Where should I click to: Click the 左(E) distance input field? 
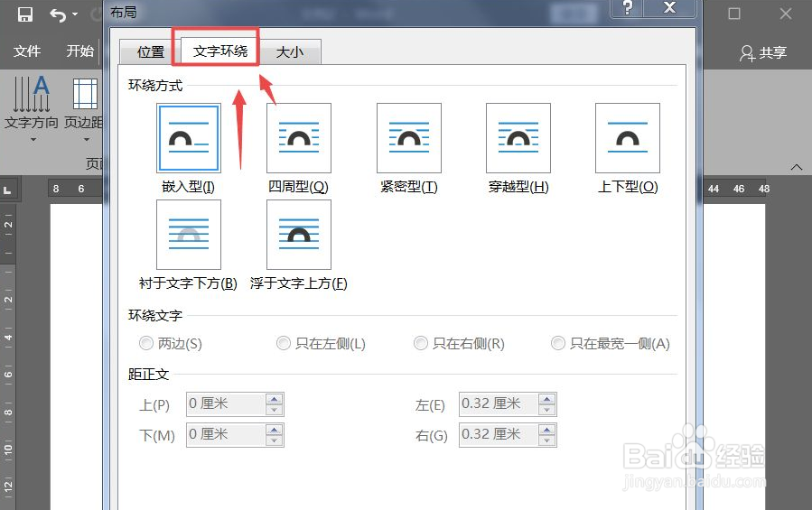tap(499, 403)
